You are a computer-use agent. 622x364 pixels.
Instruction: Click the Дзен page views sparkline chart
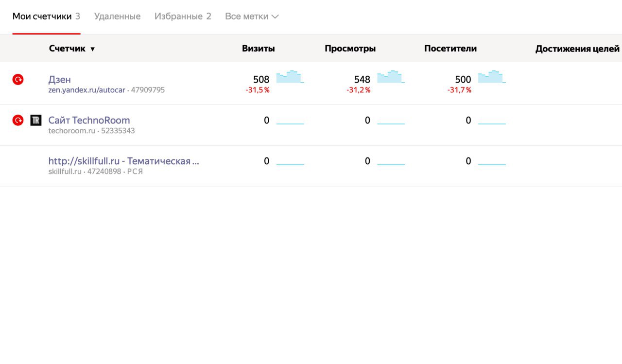(391, 77)
